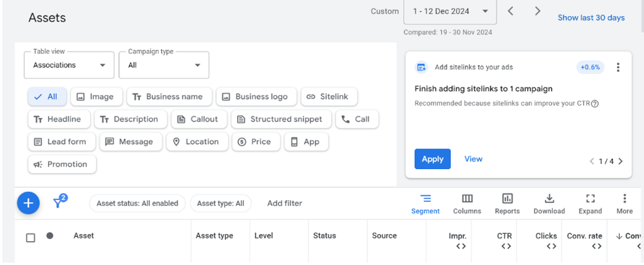Click Add filter field
This screenshot has height=265, width=644.
tap(285, 203)
